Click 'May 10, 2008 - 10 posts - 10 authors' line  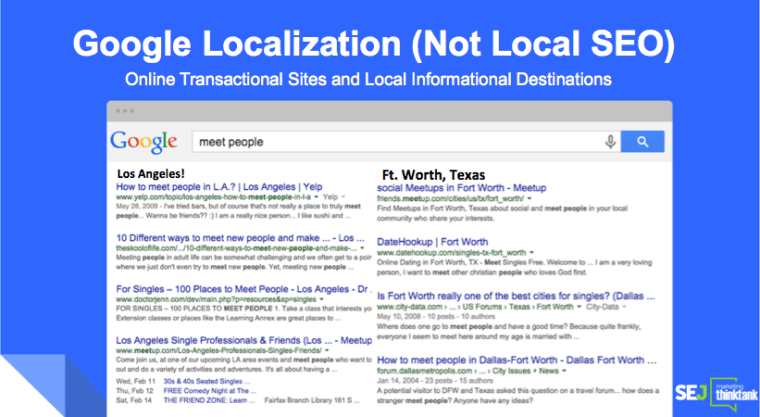(436, 317)
